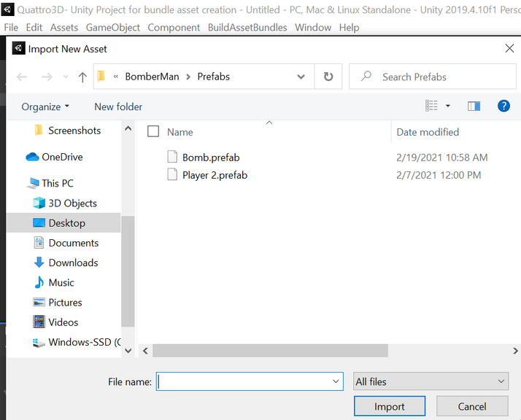Toggle the preview pane icon

[474, 106]
